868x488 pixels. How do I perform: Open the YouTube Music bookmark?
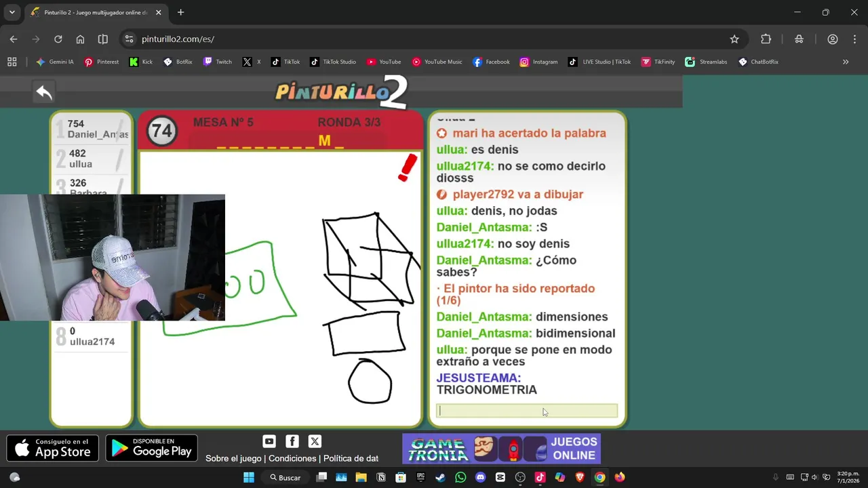[x=437, y=62]
